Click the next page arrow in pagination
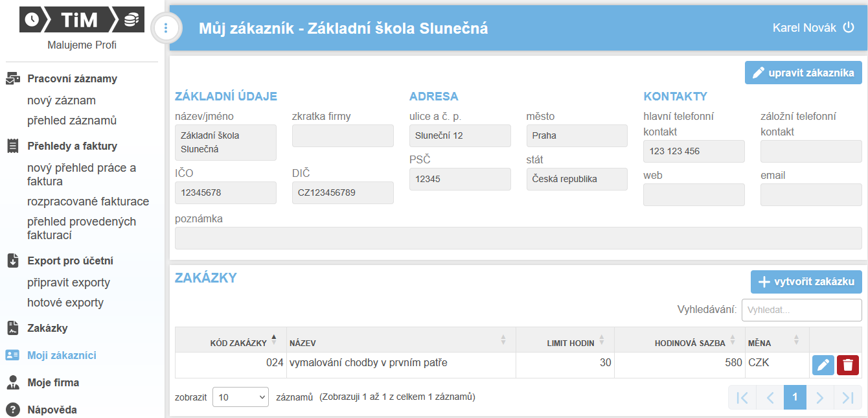The width and height of the screenshot is (868, 418). pyautogui.click(x=819, y=397)
